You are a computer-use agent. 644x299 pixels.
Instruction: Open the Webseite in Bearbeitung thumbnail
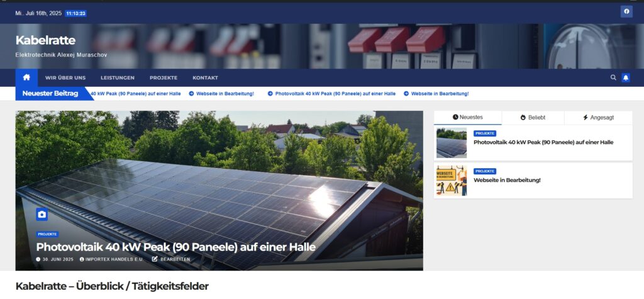pos(452,181)
